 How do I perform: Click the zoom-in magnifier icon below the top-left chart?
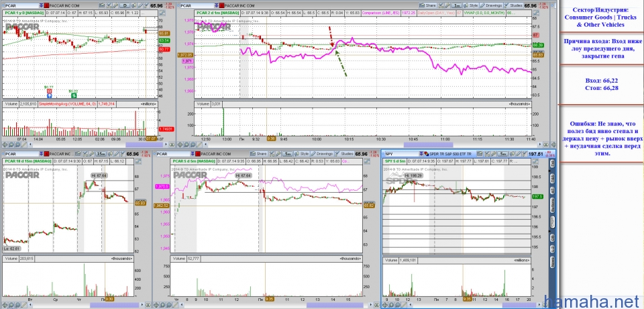(x=11, y=144)
